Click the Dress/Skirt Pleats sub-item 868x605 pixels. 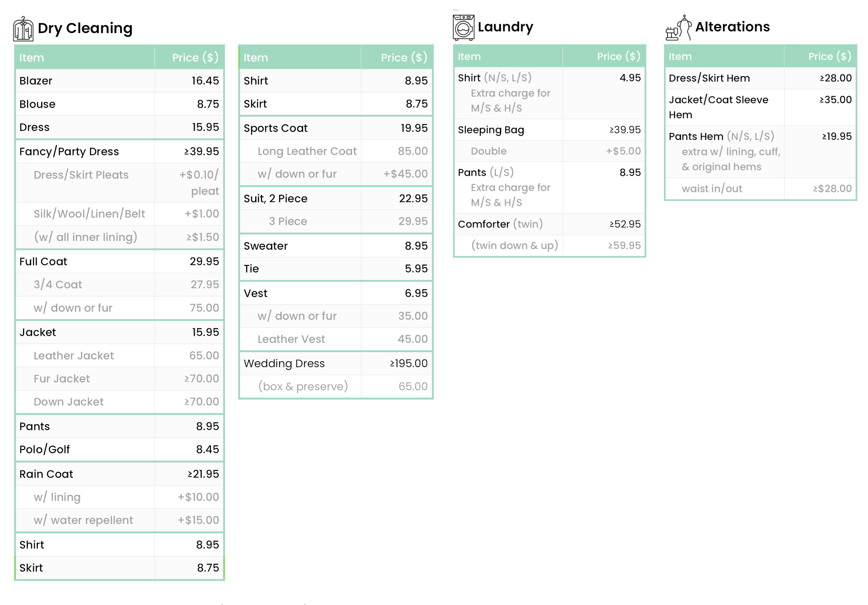tap(81, 175)
